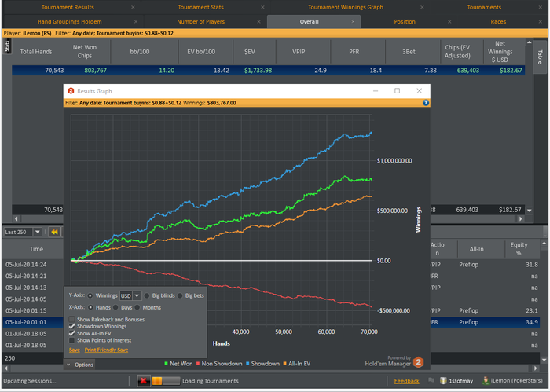Click the stats table scroll-down arrow

529,211
